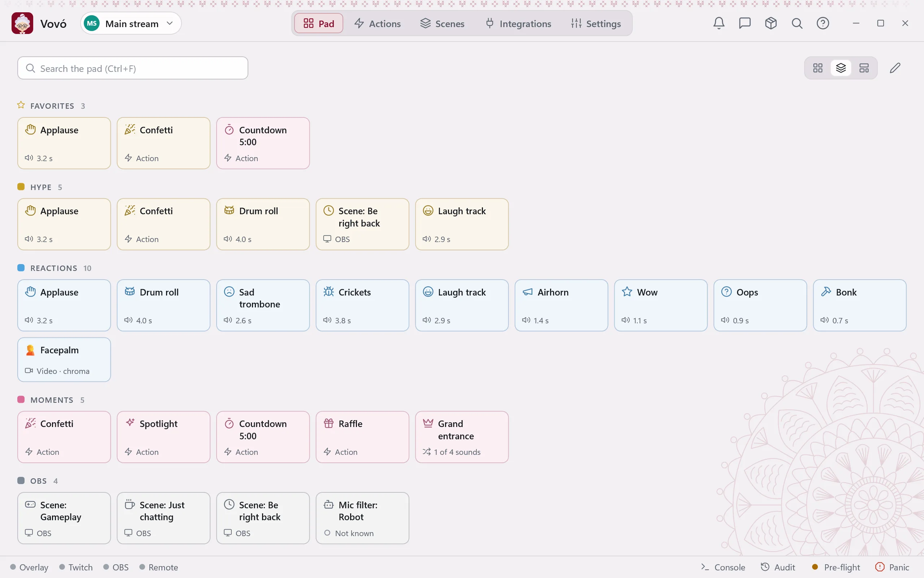
Task: Play the Grand entrance card
Action: pos(462,437)
